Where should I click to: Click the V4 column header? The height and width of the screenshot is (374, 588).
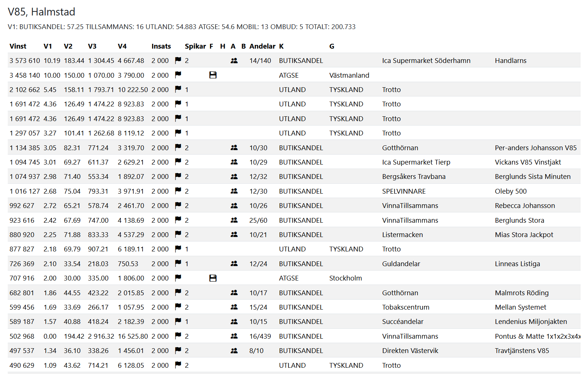click(122, 46)
